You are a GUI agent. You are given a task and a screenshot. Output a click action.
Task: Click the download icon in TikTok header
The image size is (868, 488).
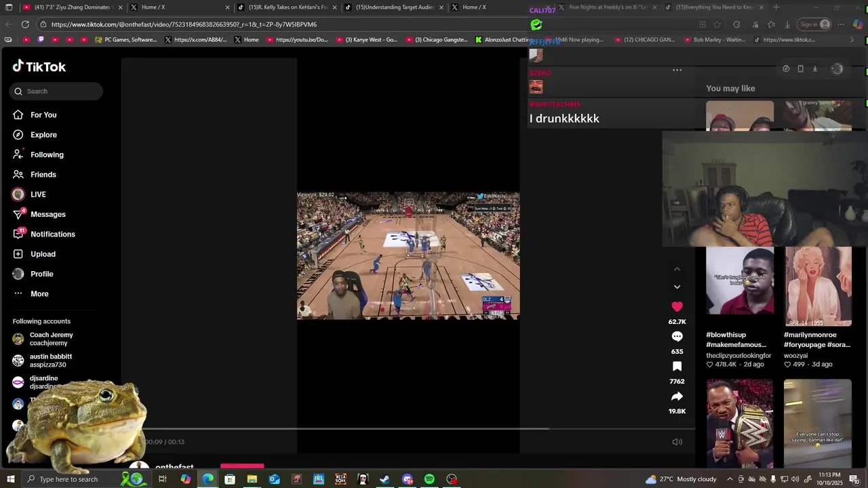point(815,68)
